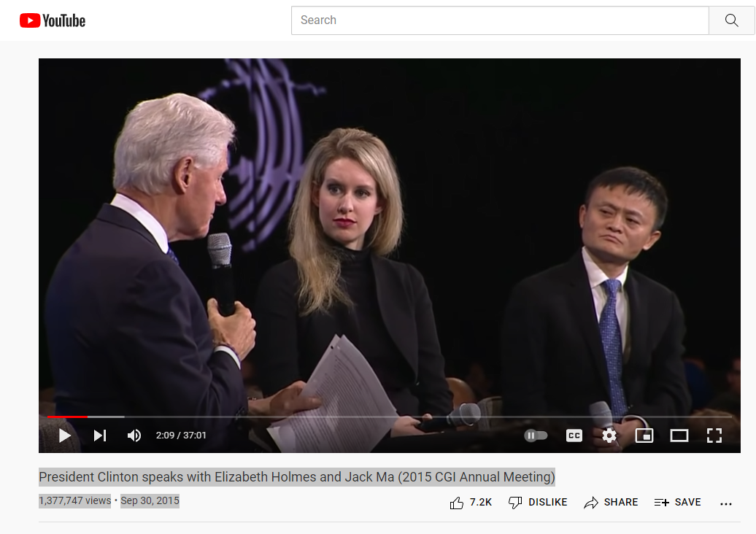Play the video with the play button
Screen dimensions: 756x534
[65, 436]
